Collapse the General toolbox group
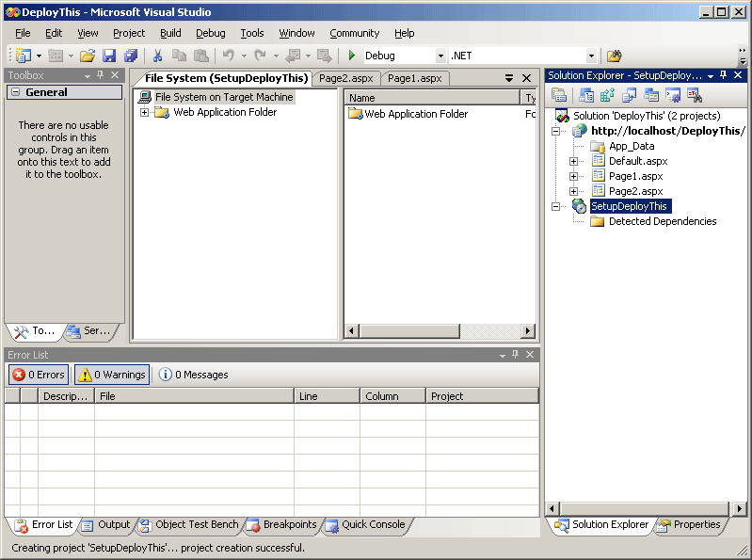Viewport: 752px width, 560px height. tap(16, 92)
